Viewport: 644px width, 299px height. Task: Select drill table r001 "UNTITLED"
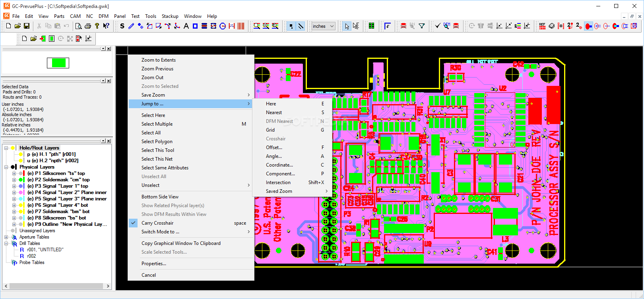coord(45,250)
